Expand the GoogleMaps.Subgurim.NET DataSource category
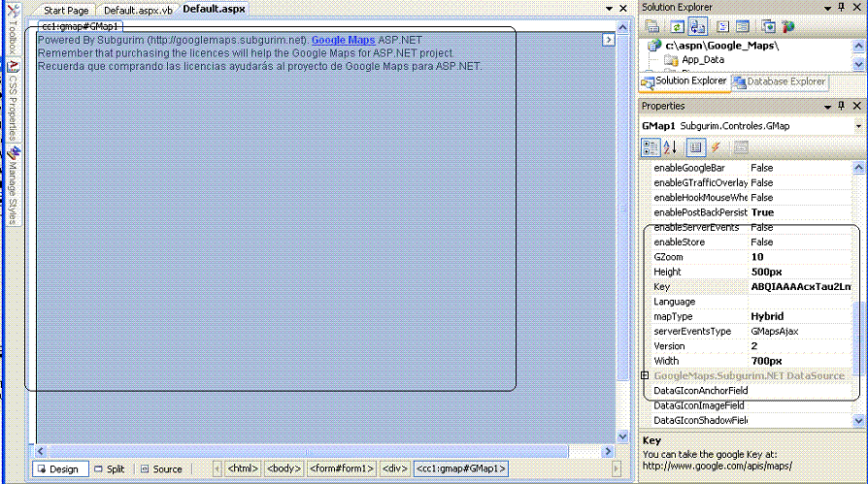868x484 pixels. pyautogui.click(x=645, y=375)
